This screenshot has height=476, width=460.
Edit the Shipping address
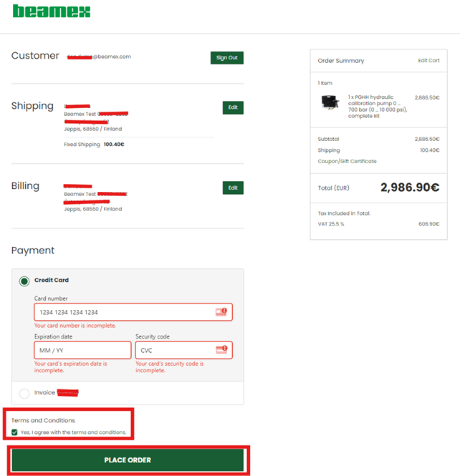tap(233, 107)
